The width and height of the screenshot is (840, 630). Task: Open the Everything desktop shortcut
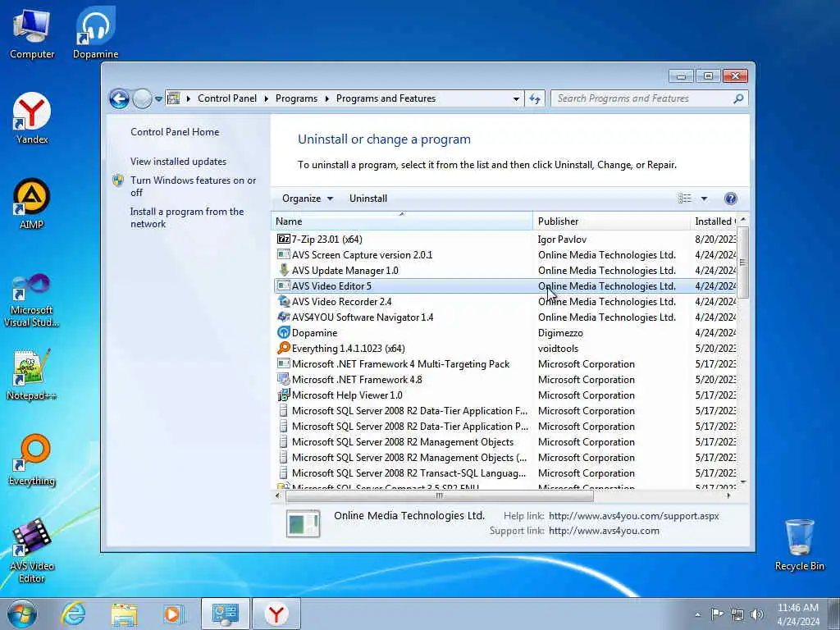pyautogui.click(x=32, y=459)
